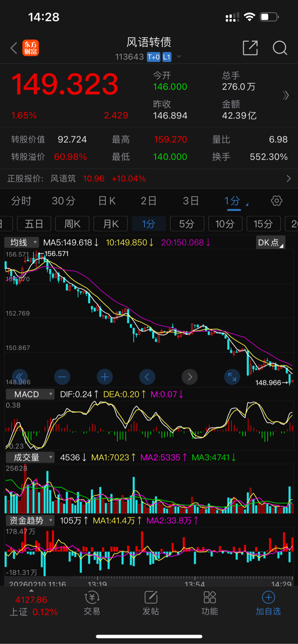Open the 资金趋势 indicator dropdown
Screen dimensions: 298x644
(x=30, y=520)
